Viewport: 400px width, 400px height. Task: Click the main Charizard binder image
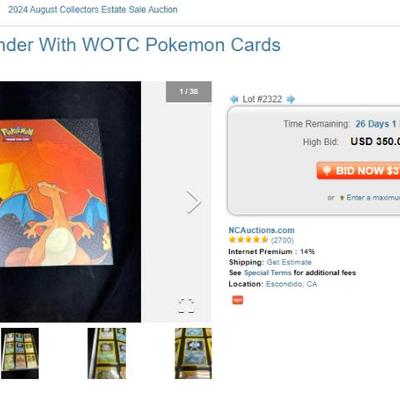tap(70, 202)
